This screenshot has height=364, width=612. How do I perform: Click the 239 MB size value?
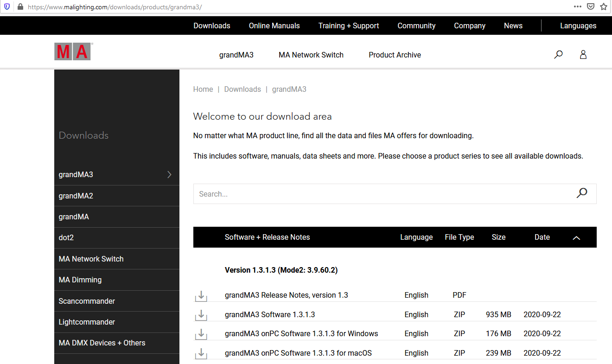498,353
